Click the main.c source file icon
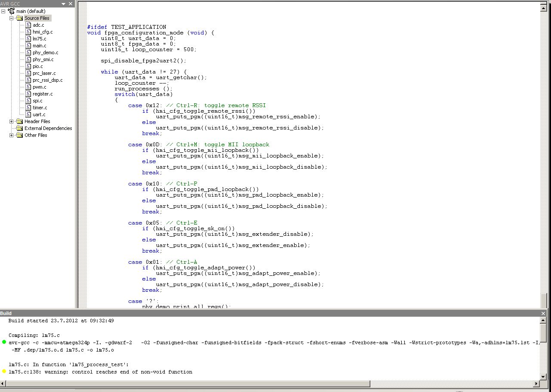The width and height of the screenshot is (551, 392). [x=28, y=46]
